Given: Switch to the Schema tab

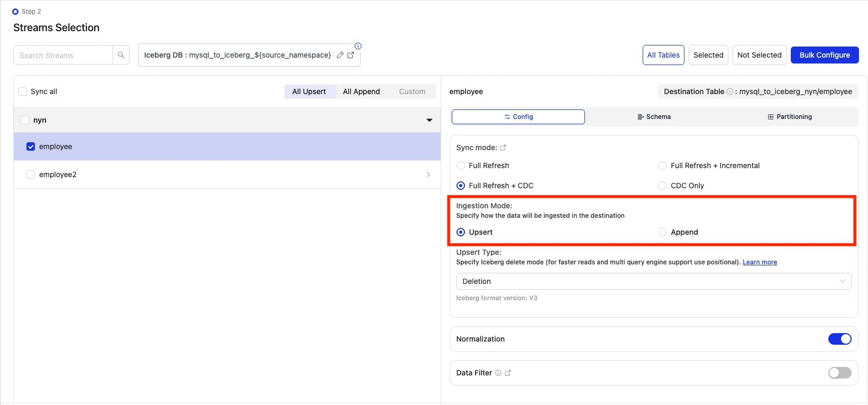Looking at the screenshot, I should [x=654, y=117].
